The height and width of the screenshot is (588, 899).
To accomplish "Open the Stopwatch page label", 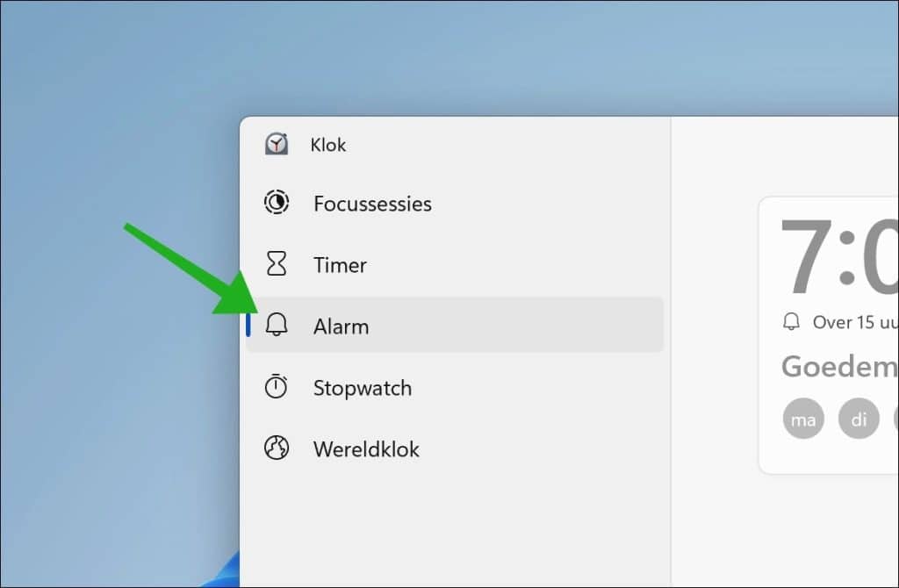I will point(363,388).
